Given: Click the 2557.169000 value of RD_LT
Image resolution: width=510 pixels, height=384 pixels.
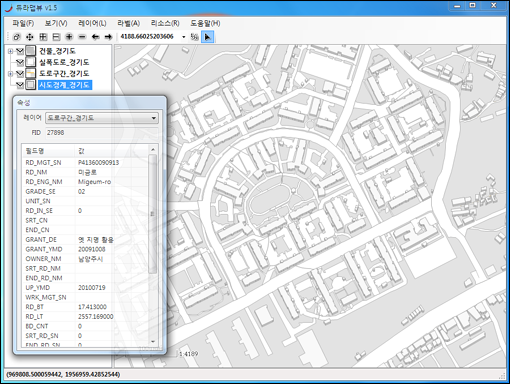Looking at the screenshot, I should click(96, 317).
